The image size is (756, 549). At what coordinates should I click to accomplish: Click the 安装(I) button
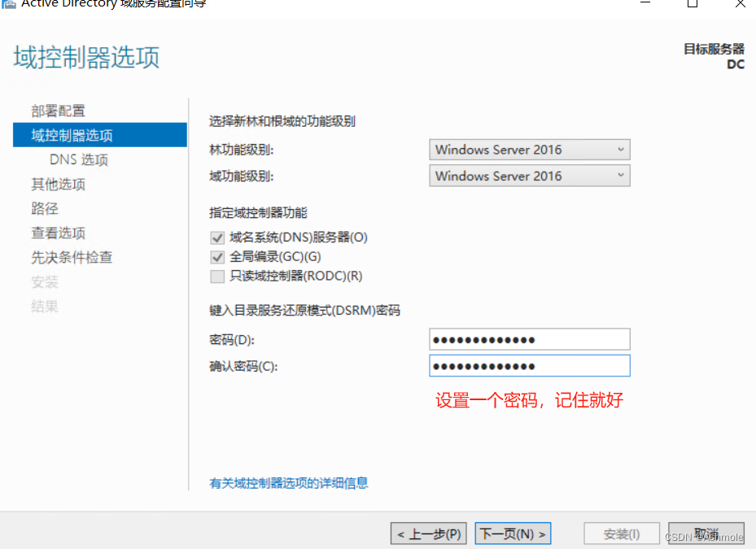(x=622, y=534)
